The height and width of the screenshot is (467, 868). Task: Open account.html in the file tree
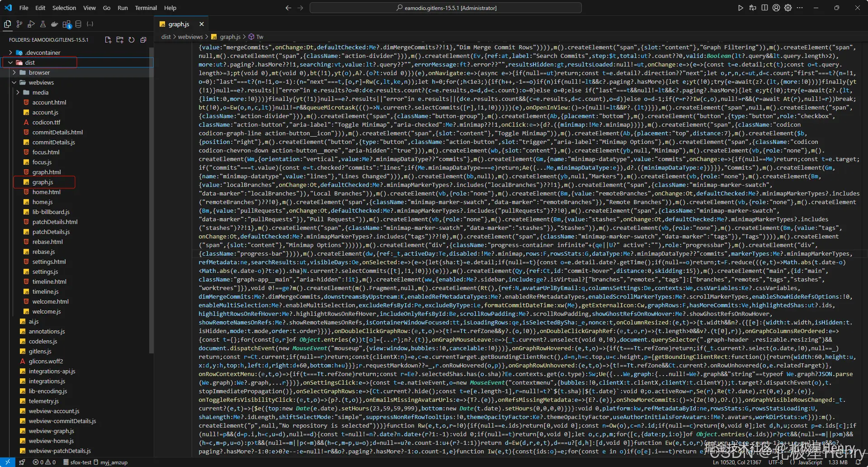point(49,102)
